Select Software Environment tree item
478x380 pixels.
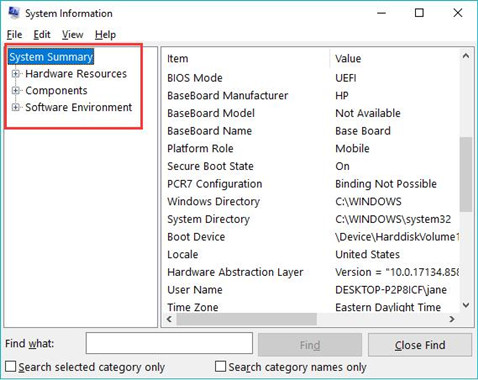pos(79,107)
